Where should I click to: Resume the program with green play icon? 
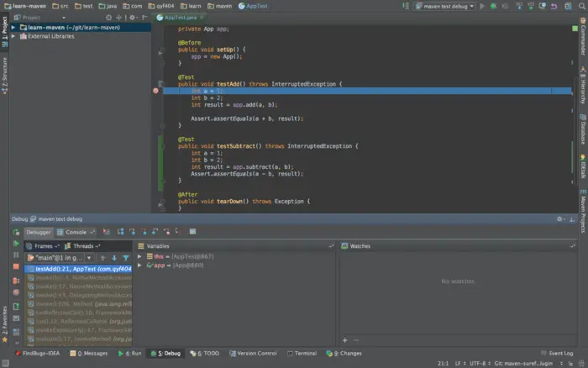pyautogui.click(x=16, y=244)
